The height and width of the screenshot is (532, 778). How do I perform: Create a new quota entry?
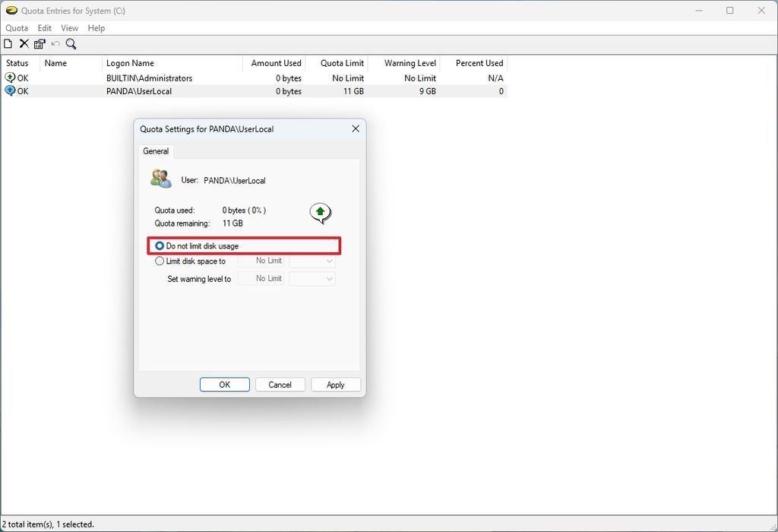tap(8, 43)
